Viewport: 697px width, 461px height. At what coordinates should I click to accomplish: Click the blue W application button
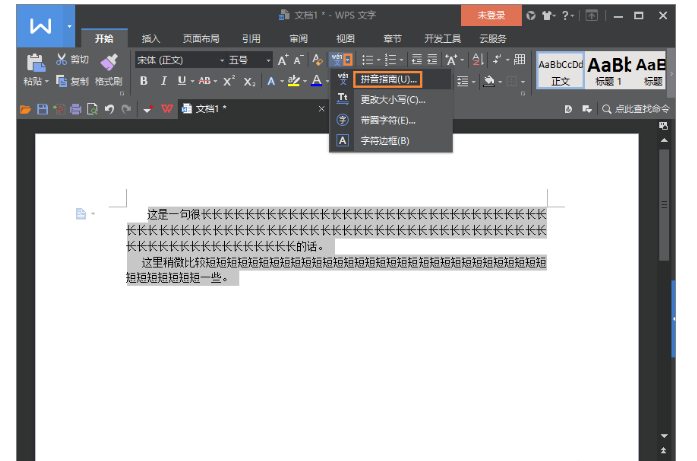point(40,26)
